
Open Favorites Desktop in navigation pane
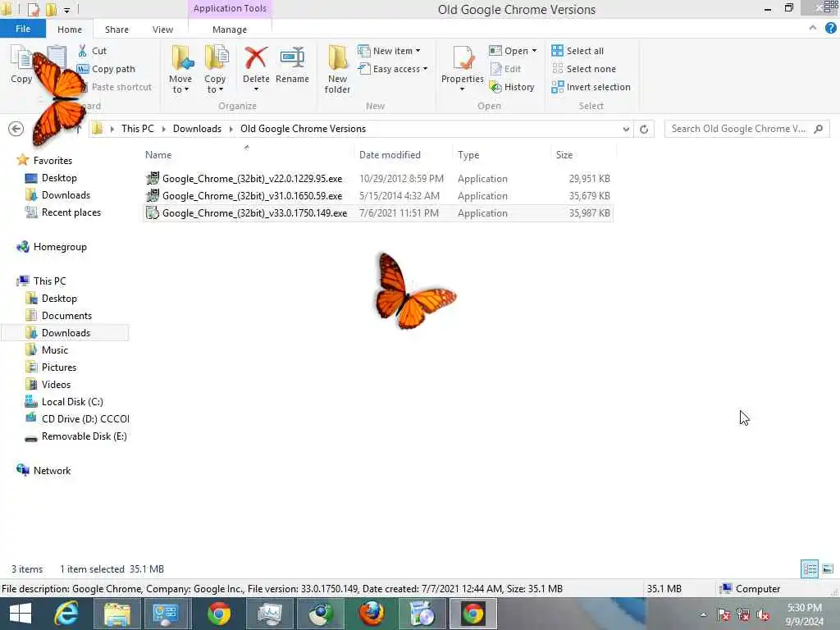[59, 178]
